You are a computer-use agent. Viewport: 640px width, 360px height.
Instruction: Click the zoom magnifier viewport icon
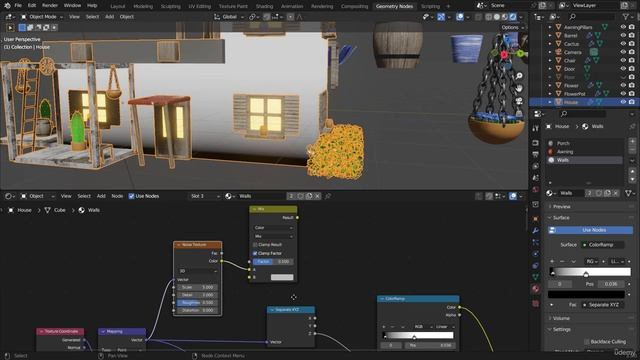[519, 76]
